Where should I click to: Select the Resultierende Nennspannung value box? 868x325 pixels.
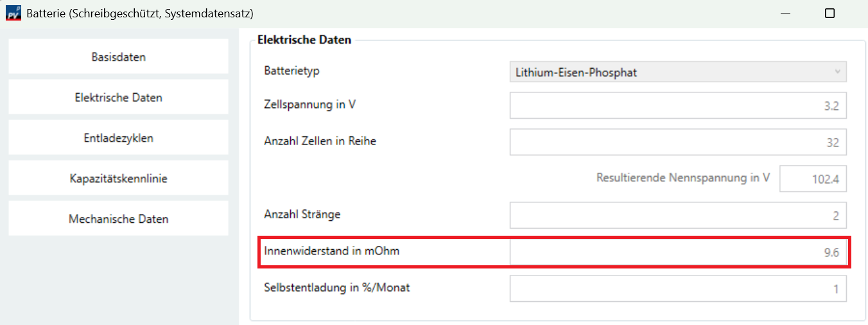point(813,179)
